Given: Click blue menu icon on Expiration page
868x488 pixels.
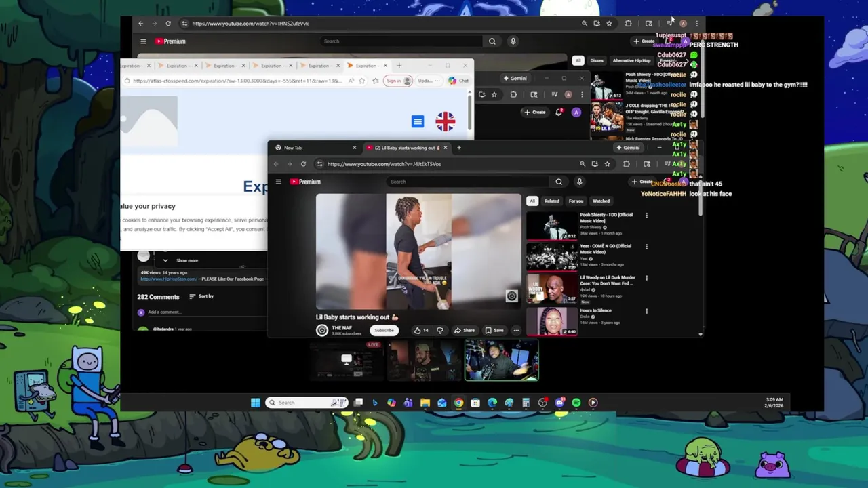Looking at the screenshot, I should click(418, 121).
